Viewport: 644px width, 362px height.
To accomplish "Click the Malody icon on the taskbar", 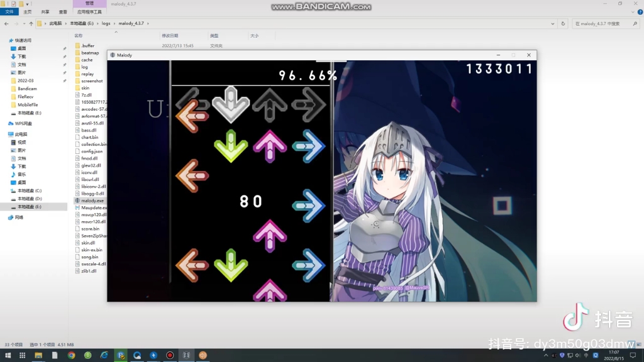I will (186, 356).
